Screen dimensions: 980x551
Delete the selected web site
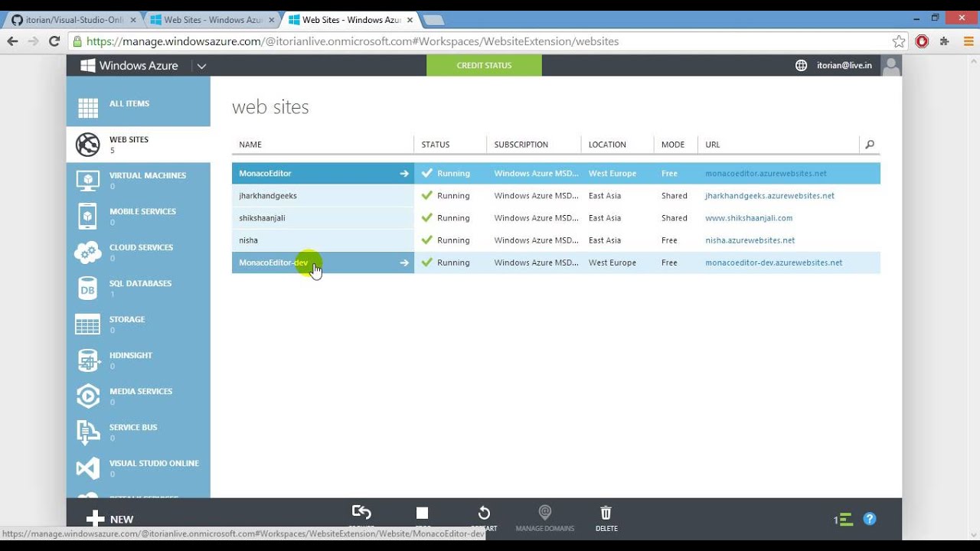[606, 518]
